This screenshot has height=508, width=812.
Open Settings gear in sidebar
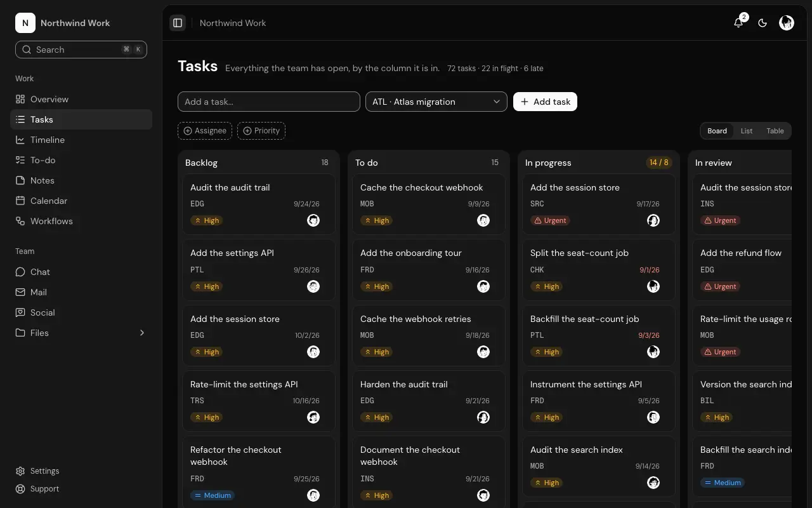(x=81, y=471)
